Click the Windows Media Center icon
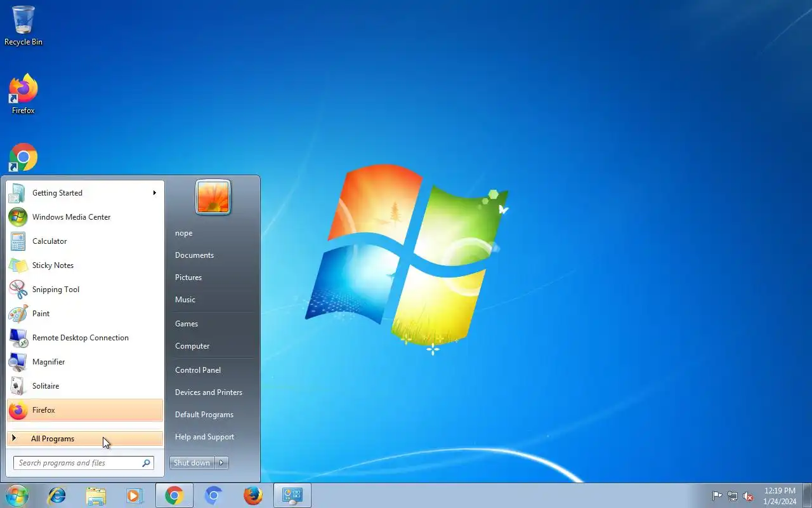This screenshot has height=508, width=812. click(x=17, y=217)
